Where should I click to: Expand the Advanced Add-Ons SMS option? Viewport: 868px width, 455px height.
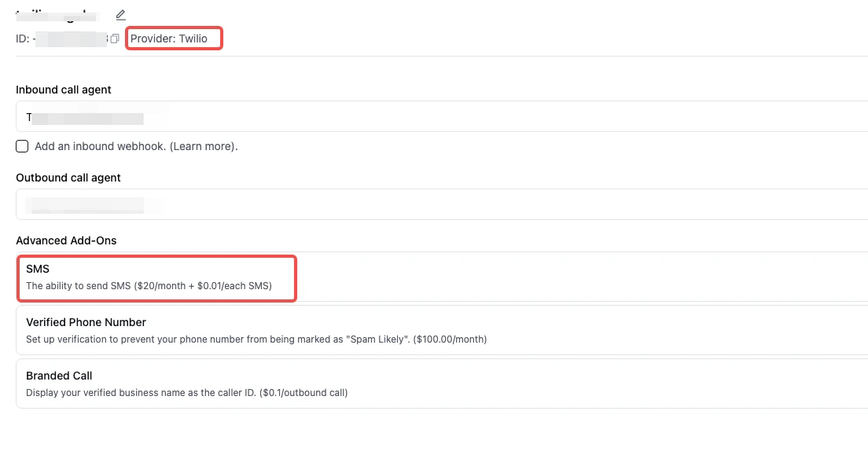156,277
